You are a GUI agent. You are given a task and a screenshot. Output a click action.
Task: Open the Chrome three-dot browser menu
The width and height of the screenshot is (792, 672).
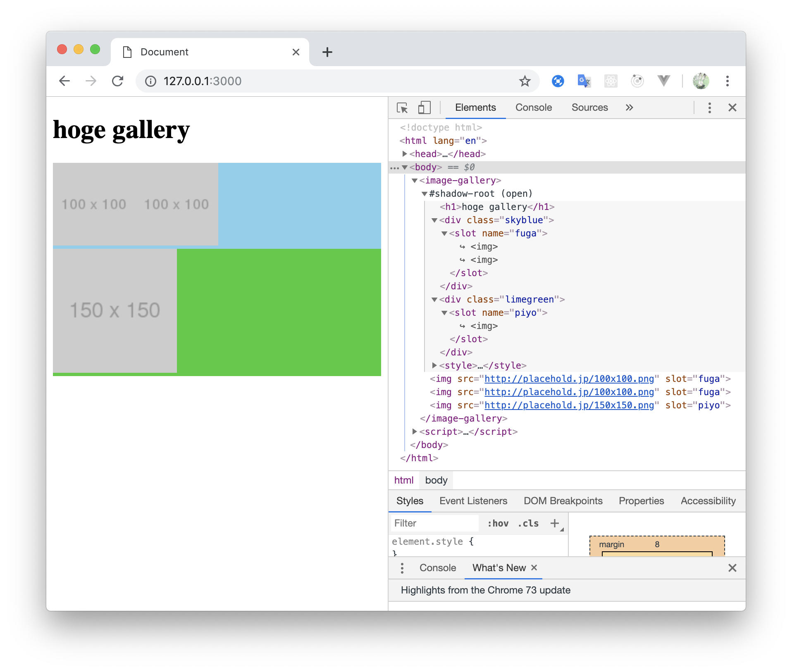click(x=728, y=81)
